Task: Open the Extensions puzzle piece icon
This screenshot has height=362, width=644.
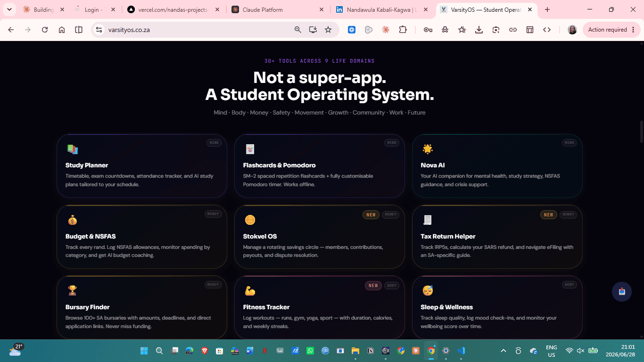Action: click(x=403, y=30)
